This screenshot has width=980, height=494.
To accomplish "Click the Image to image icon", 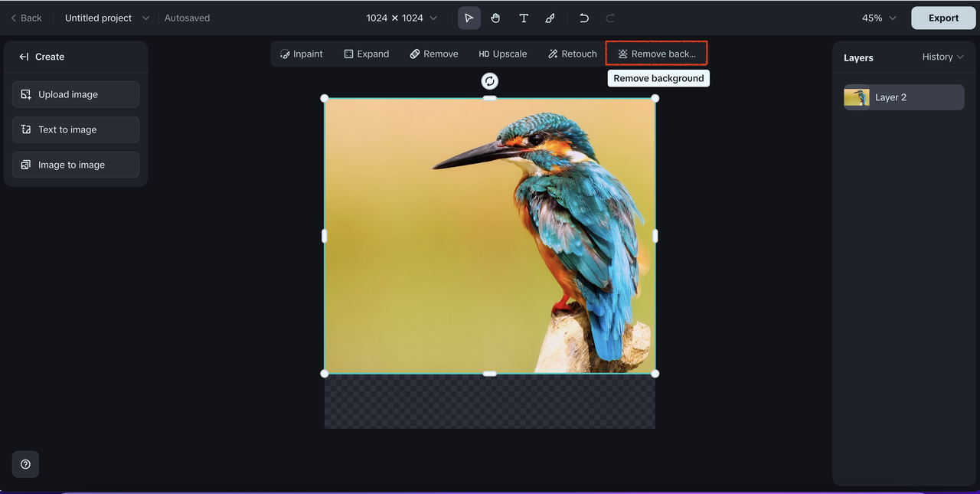I will point(26,165).
